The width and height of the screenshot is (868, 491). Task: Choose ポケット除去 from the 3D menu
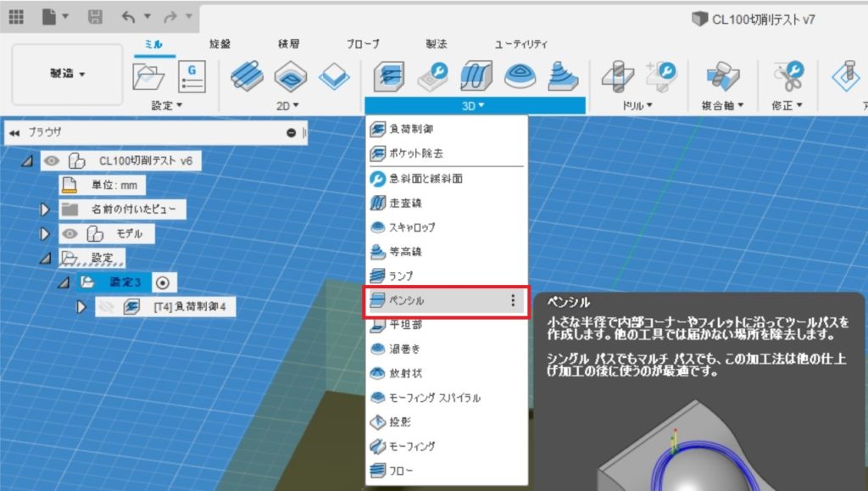tap(446, 153)
